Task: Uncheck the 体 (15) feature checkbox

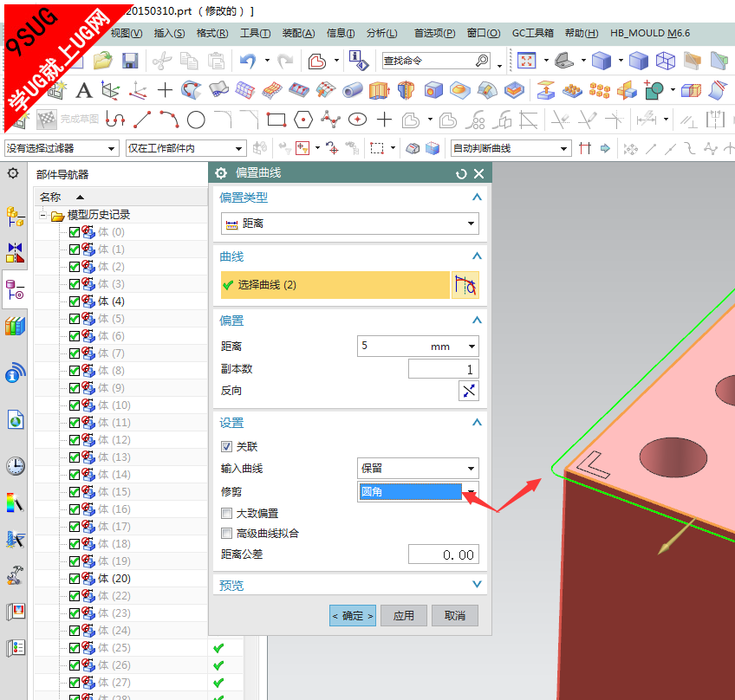Action: 74,492
